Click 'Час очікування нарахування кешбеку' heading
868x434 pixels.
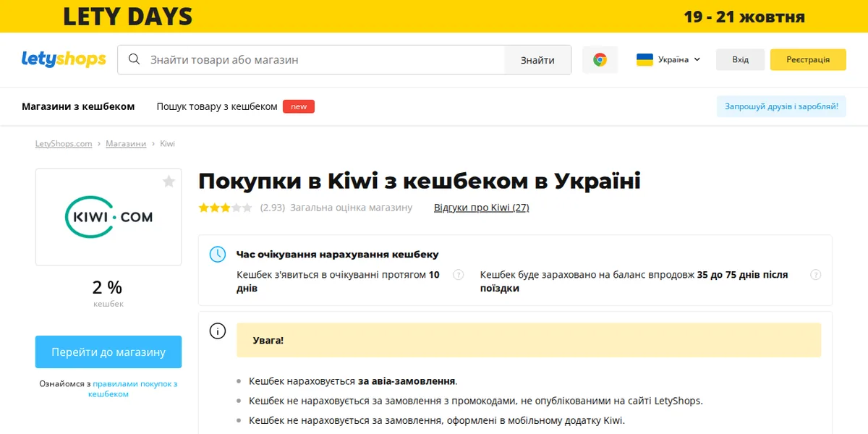(337, 255)
